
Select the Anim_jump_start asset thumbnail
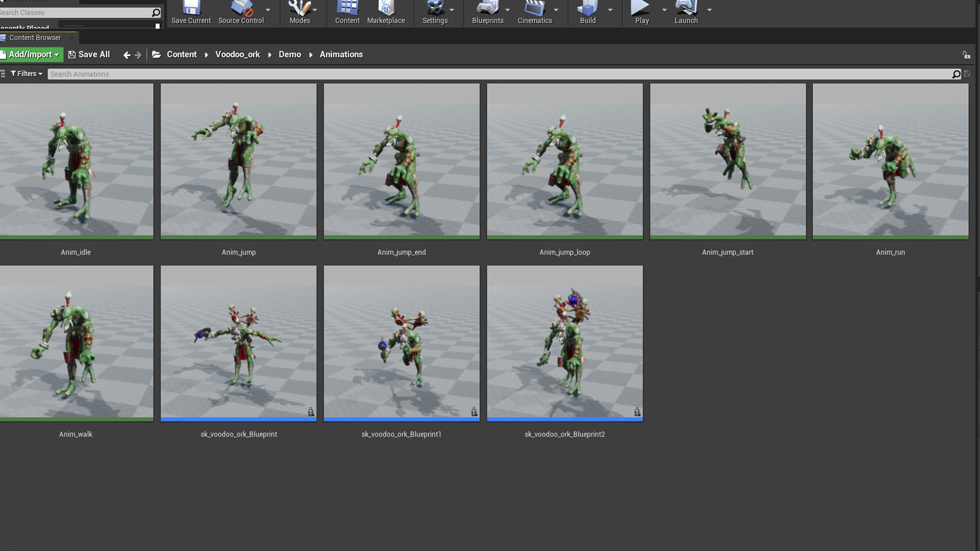coord(728,161)
